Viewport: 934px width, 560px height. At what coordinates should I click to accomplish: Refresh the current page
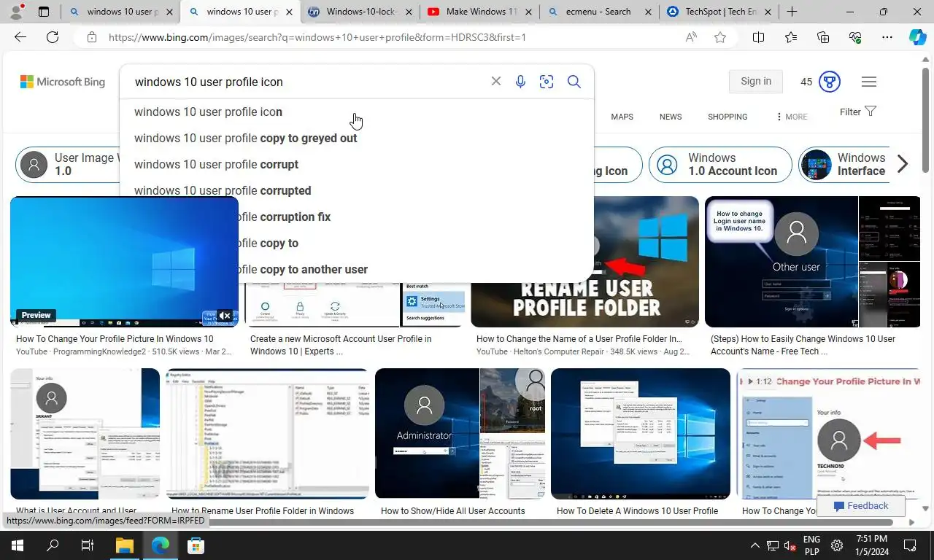click(x=53, y=37)
